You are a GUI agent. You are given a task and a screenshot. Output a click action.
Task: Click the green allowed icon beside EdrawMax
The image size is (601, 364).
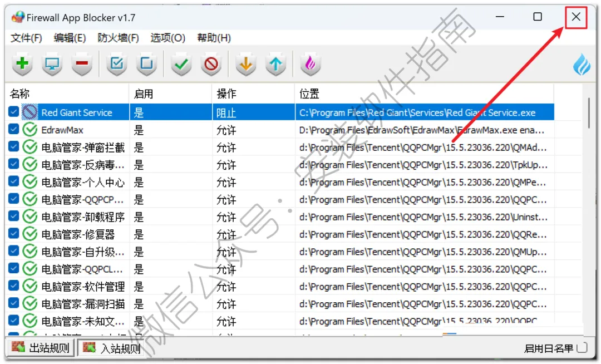pyautogui.click(x=29, y=130)
